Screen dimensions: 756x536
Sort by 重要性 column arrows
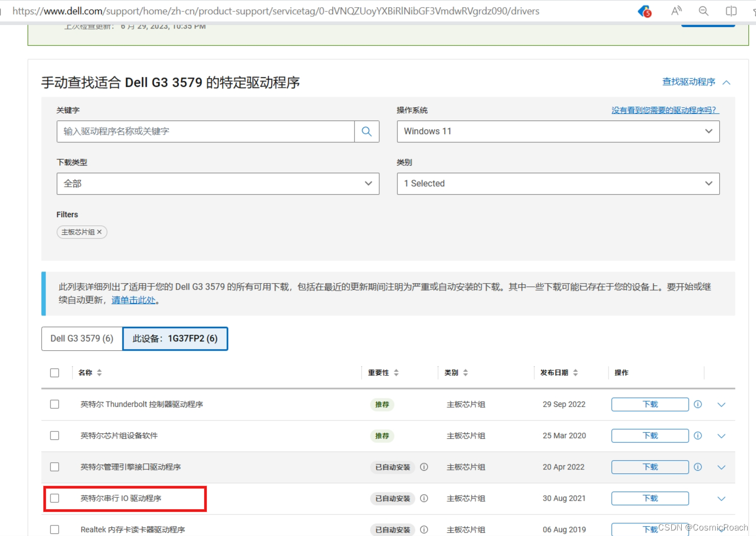tap(396, 373)
